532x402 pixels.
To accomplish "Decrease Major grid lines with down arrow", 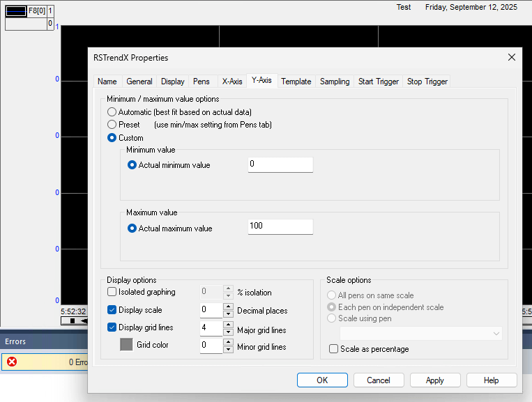I will pyautogui.click(x=229, y=332).
